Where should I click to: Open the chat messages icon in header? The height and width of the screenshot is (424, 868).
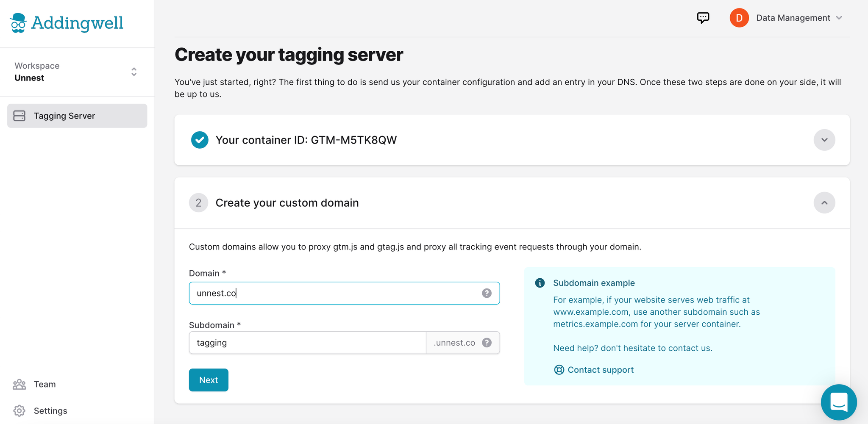coord(703,18)
